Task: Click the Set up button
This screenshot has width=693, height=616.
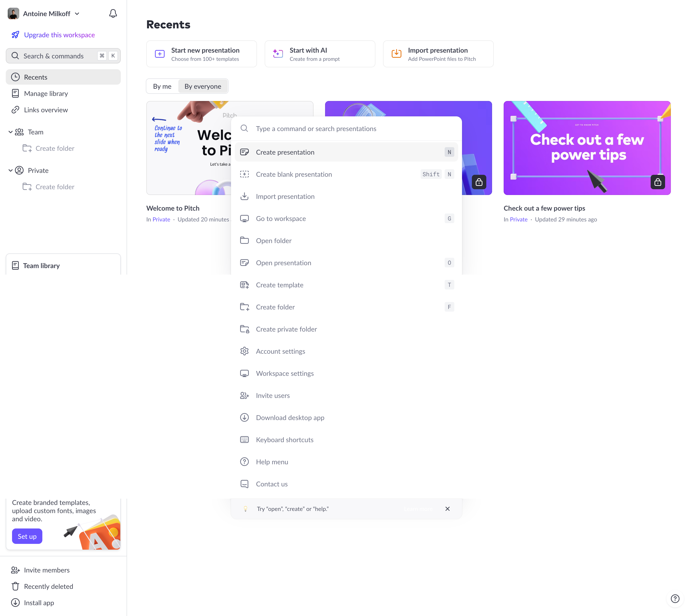Action: click(x=27, y=536)
